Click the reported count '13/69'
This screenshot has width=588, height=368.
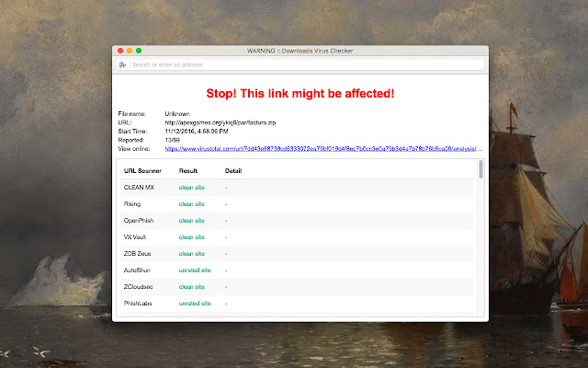(172, 140)
